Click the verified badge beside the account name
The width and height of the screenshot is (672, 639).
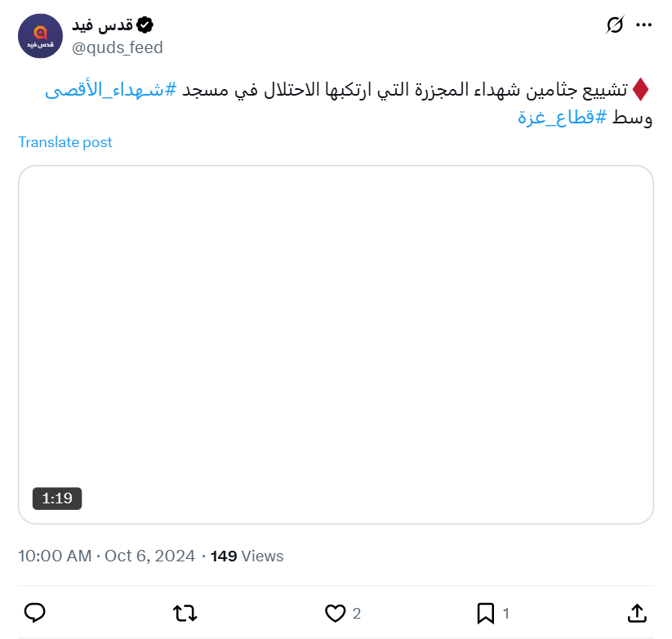[145, 25]
